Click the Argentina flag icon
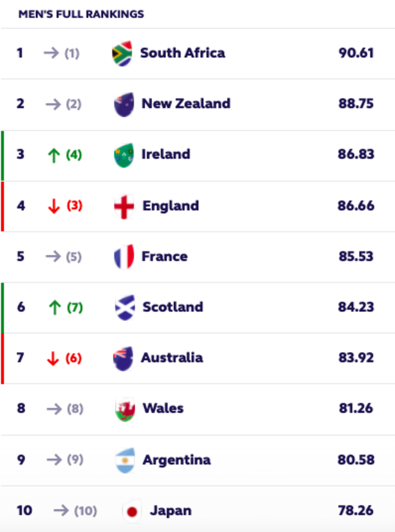Image resolution: width=395 pixels, height=532 pixels. tap(125, 460)
